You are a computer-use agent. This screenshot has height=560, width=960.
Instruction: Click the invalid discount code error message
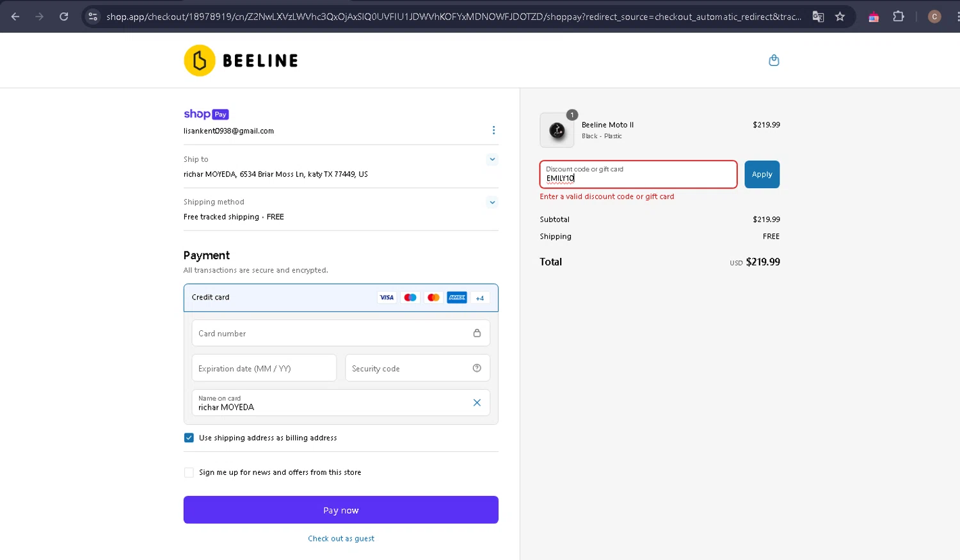coord(607,196)
